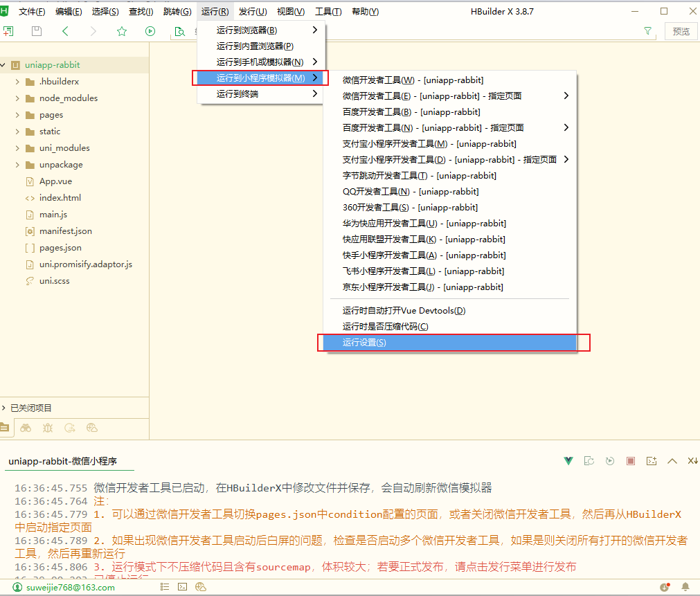
Task: Open the bug debug panel icon
Action: click(x=48, y=428)
